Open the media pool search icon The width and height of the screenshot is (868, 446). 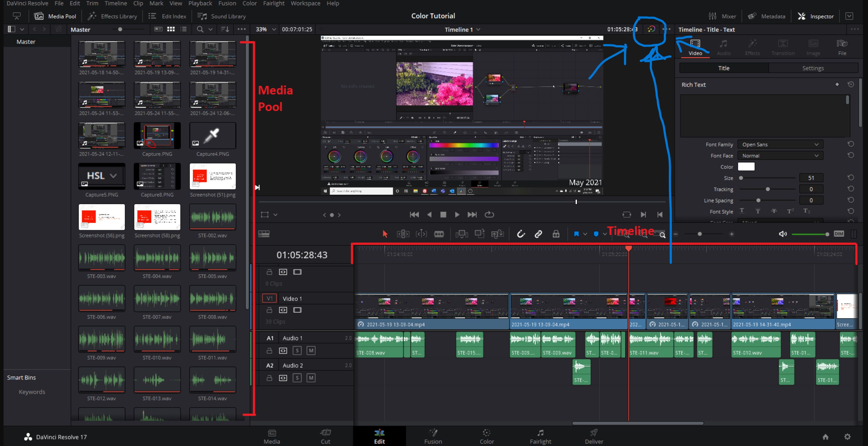click(x=200, y=29)
